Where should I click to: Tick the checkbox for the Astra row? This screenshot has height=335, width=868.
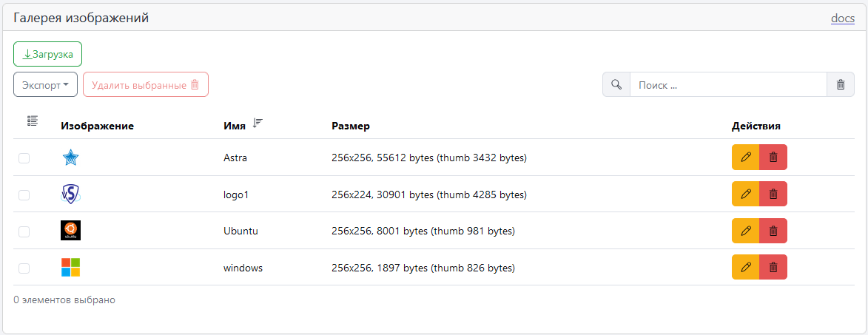[24, 158]
